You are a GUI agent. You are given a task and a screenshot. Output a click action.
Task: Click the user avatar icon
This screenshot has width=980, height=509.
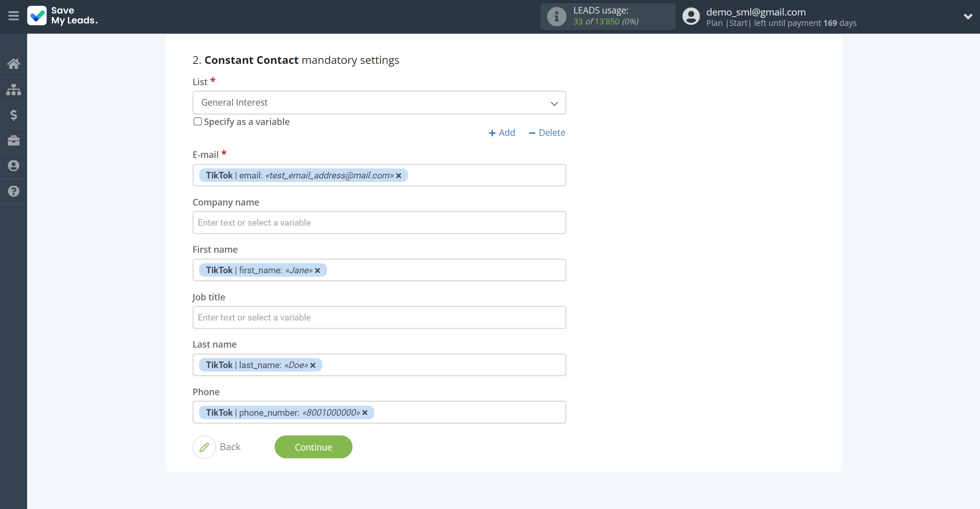point(691,17)
